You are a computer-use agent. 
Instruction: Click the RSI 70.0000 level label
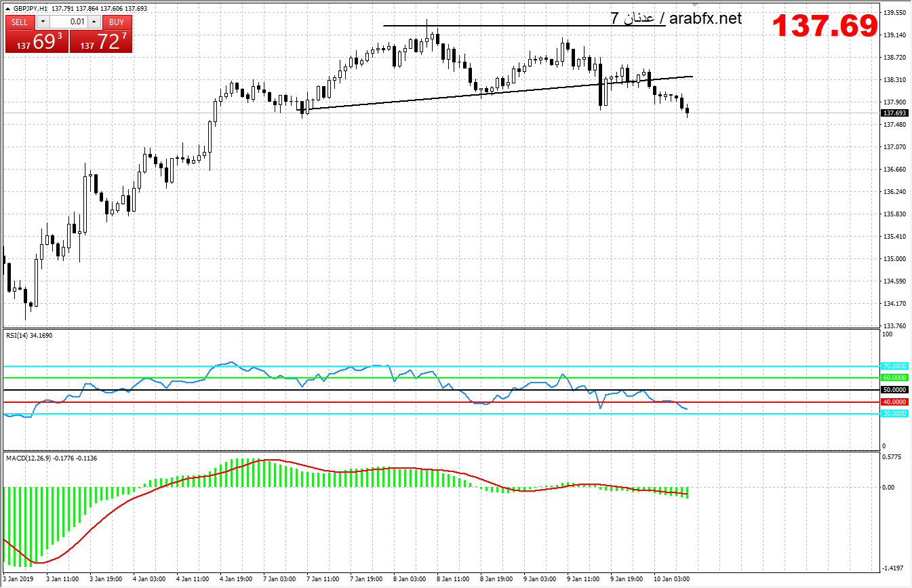coord(894,366)
